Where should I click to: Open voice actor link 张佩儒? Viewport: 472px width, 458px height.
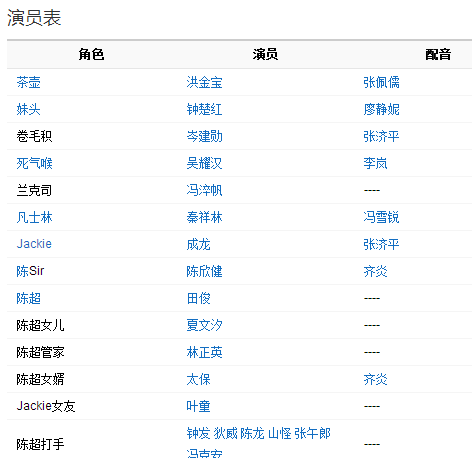pos(381,82)
